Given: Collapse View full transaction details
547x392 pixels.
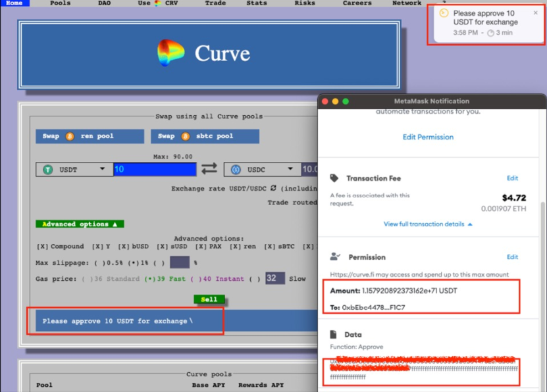Looking at the screenshot, I should pos(428,224).
